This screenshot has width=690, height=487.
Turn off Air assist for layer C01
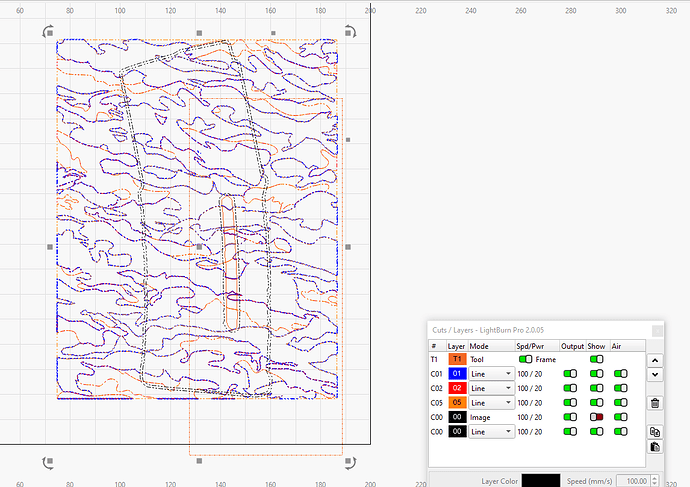point(621,373)
